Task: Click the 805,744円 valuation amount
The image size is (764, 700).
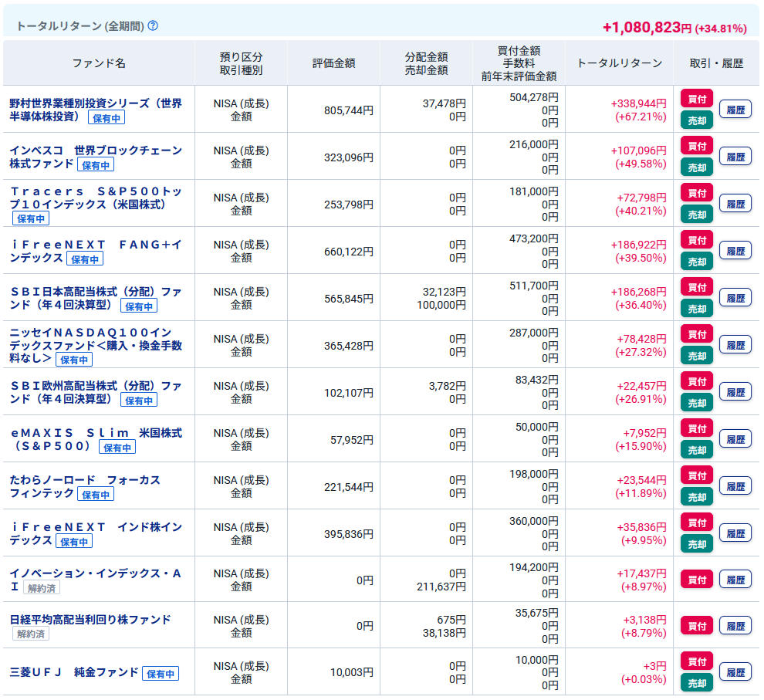Action: click(x=348, y=110)
